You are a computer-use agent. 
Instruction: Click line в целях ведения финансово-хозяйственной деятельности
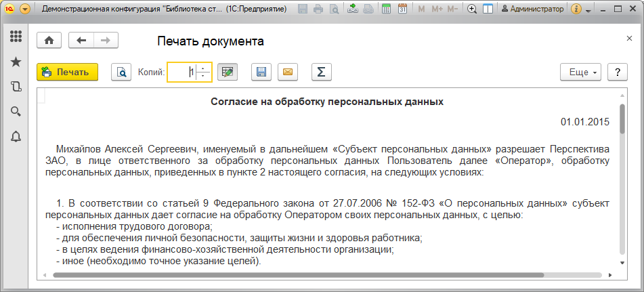(225, 249)
